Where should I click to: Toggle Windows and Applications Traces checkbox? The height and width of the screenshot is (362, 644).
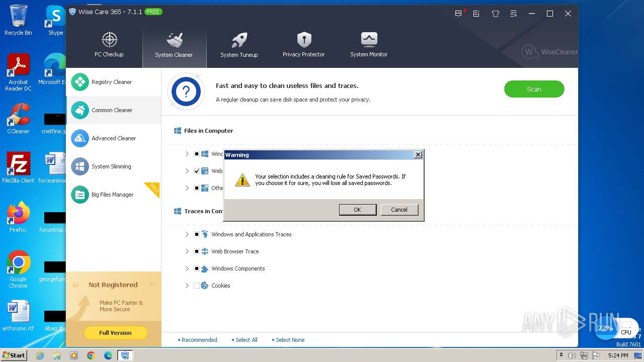(197, 234)
